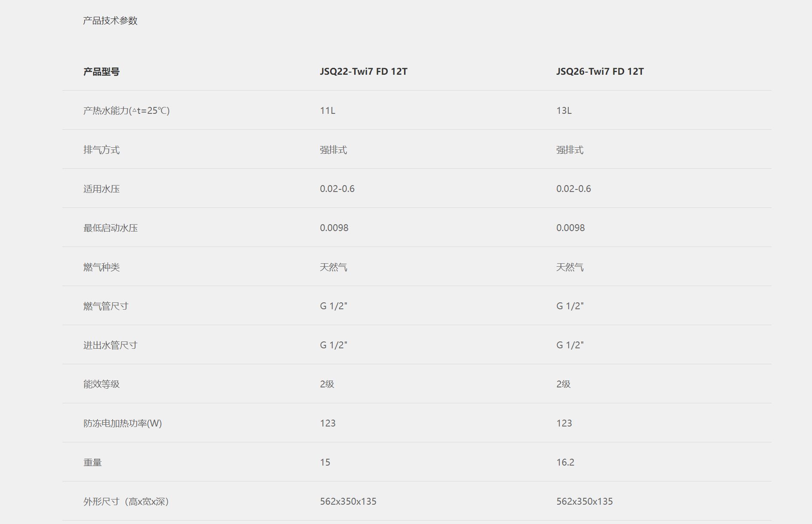Select the JSQ22-Twi7 FD 12T model header
Image resolution: width=812 pixels, height=524 pixels.
click(x=364, y=71)
